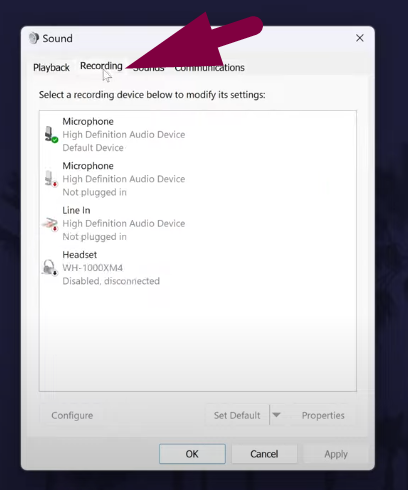
Task: Click the Set Default button
Action: [x=237, y=415]
